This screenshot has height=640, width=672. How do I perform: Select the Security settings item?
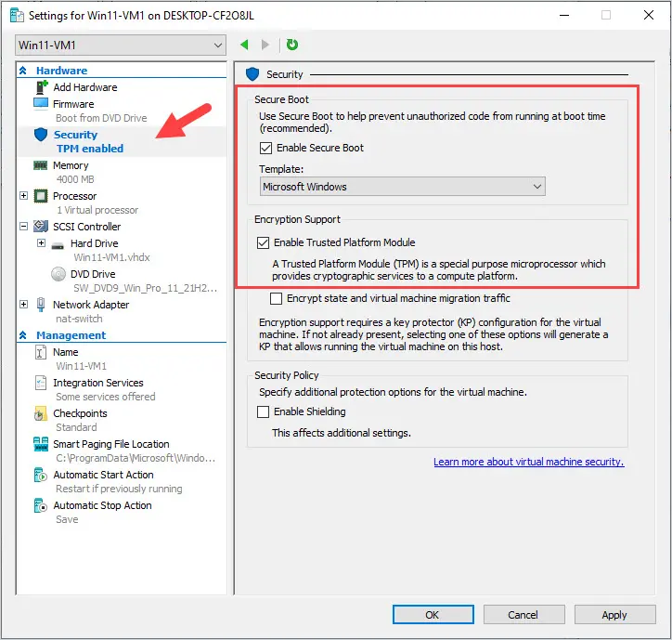point(75,135)
